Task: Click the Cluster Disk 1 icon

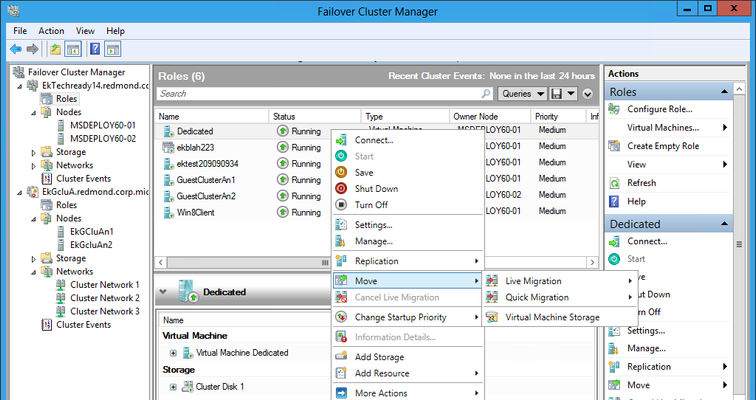Action: (187, 387)
